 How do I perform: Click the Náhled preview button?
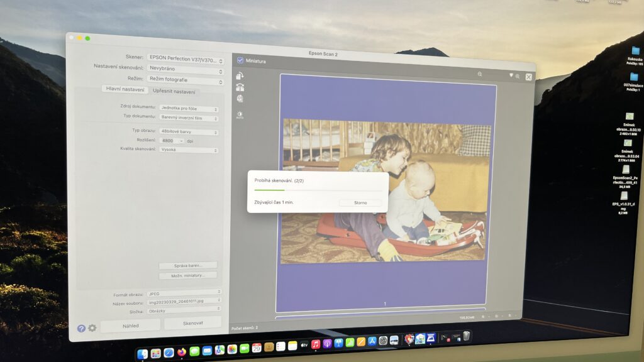(x=130, y=326)
